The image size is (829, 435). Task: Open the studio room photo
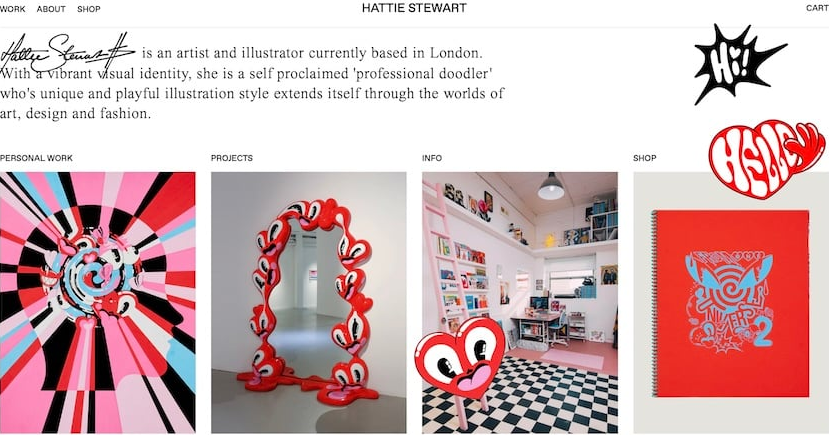tap(520, 302)
